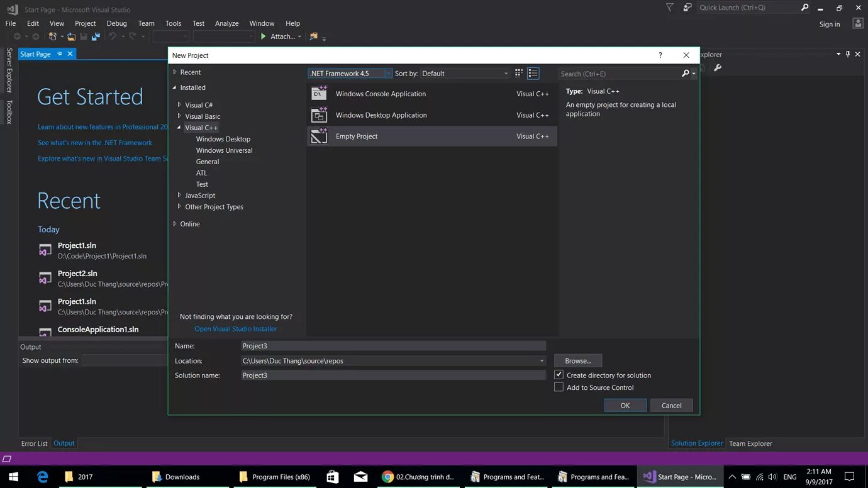Switch templates to medium list view
The width and height of the screenshot is (868, 488).
click(533, 74)
